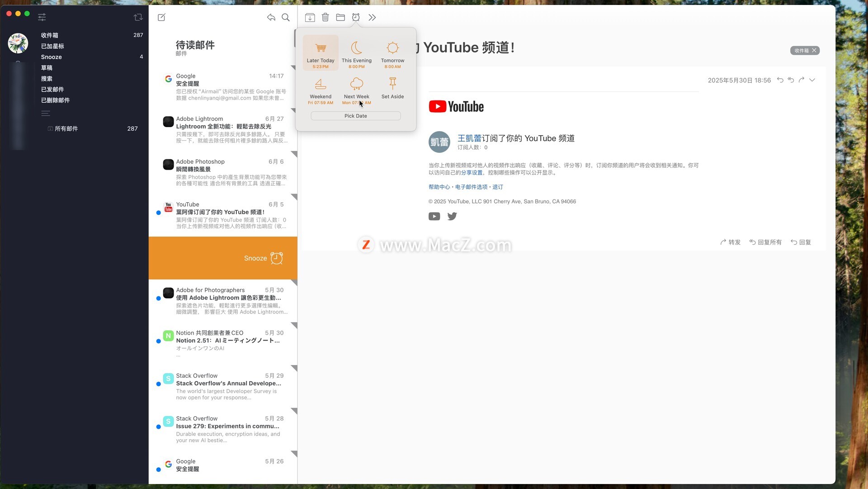Image resolution: width=868 pixels, height=489 pixels.
Task: Compose a new email with pencil icon
Action: pyautogui.click(x=161, y=17)
